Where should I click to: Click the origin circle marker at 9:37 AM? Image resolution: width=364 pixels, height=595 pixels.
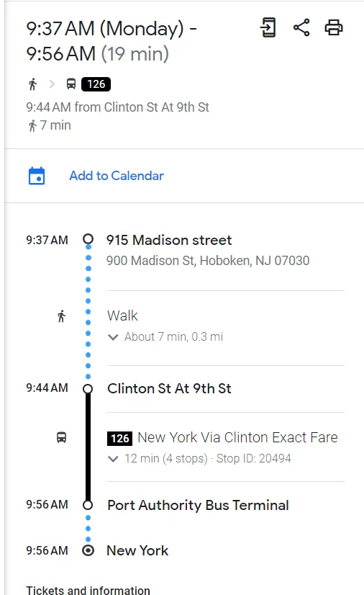88,239
